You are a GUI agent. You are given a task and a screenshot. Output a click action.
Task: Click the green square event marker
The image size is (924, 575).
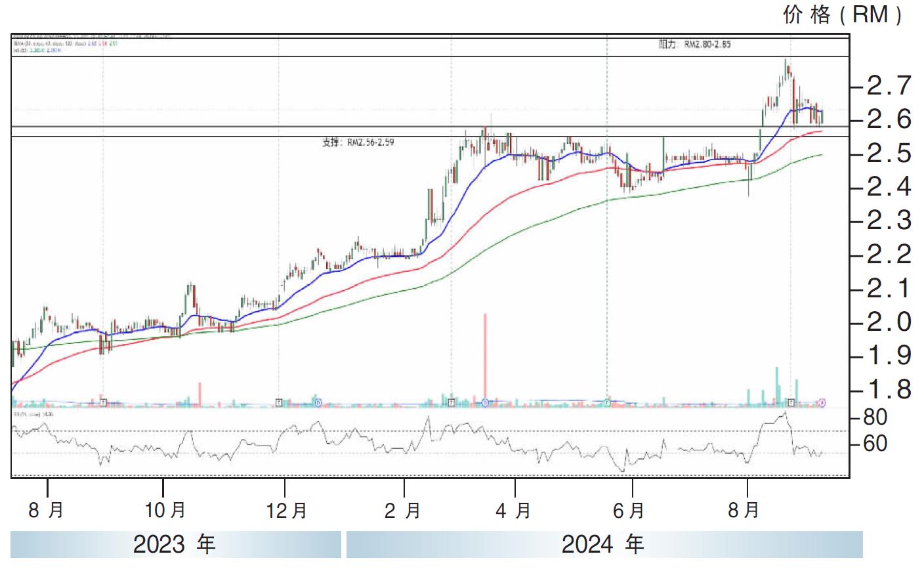(607, 402)
